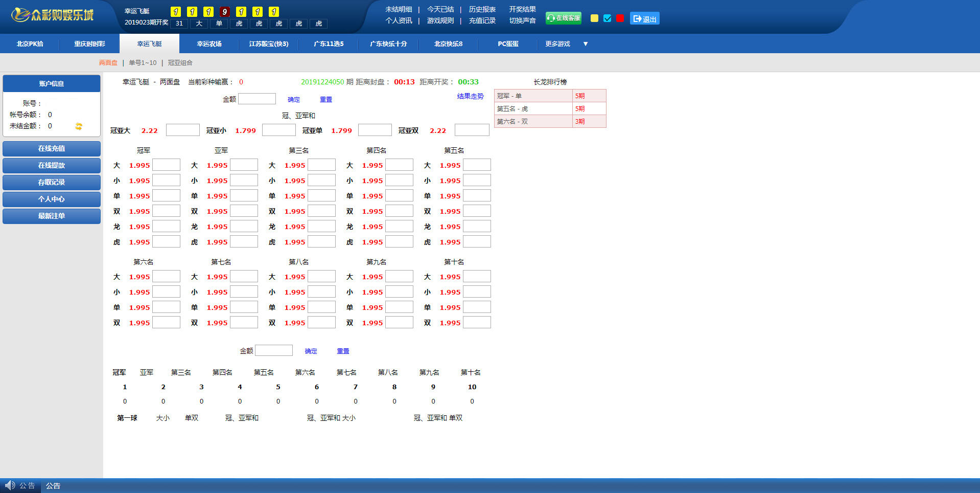Expand the 更多游戏 dropdown arrow
Screen dimensions: 980x493
coord(586,44)
